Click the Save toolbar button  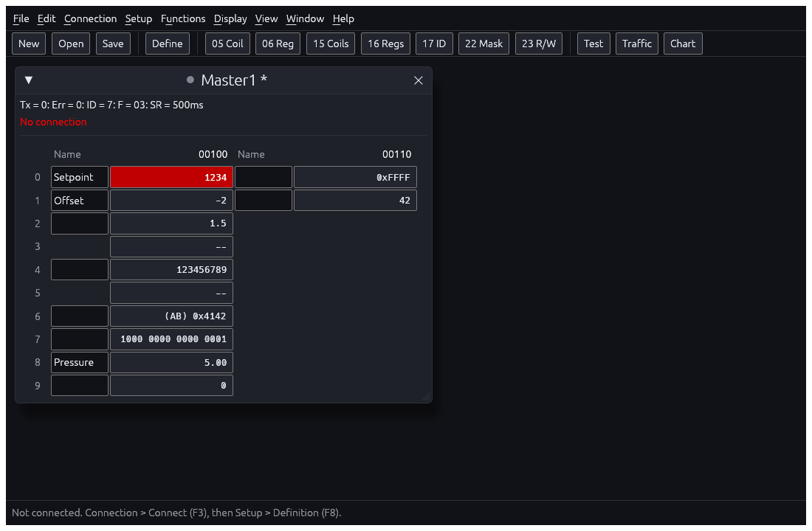click(113, 44)
